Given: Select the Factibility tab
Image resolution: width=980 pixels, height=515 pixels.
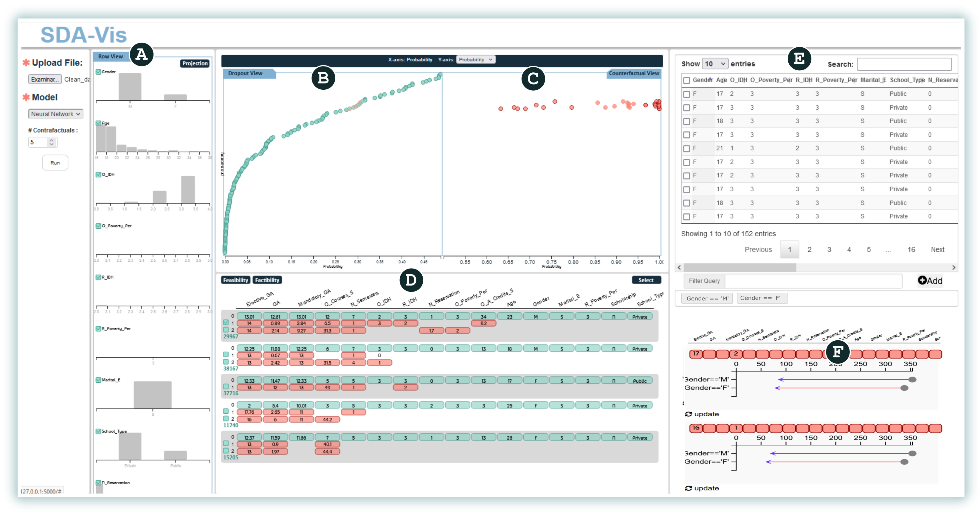Looking at the screenshot, I should click(267, 280).
